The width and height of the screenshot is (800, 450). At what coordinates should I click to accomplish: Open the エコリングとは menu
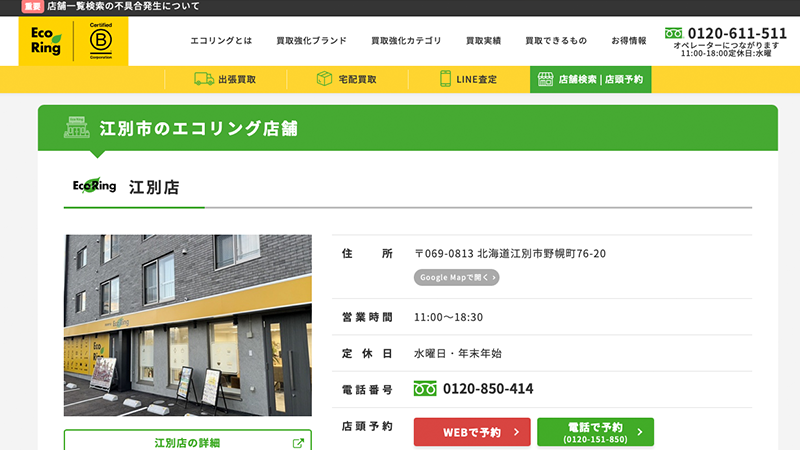tap(222, 42)
